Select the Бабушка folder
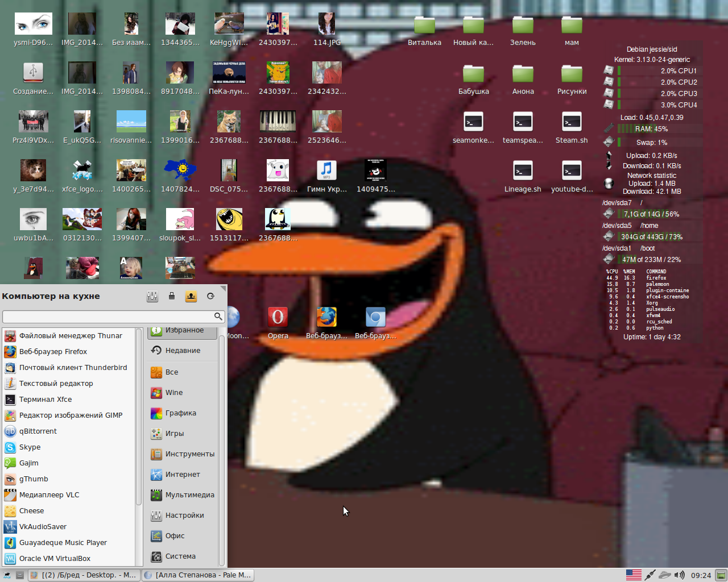Image resolution: width=728 pixels, height=582 pixels. [473, 79]
